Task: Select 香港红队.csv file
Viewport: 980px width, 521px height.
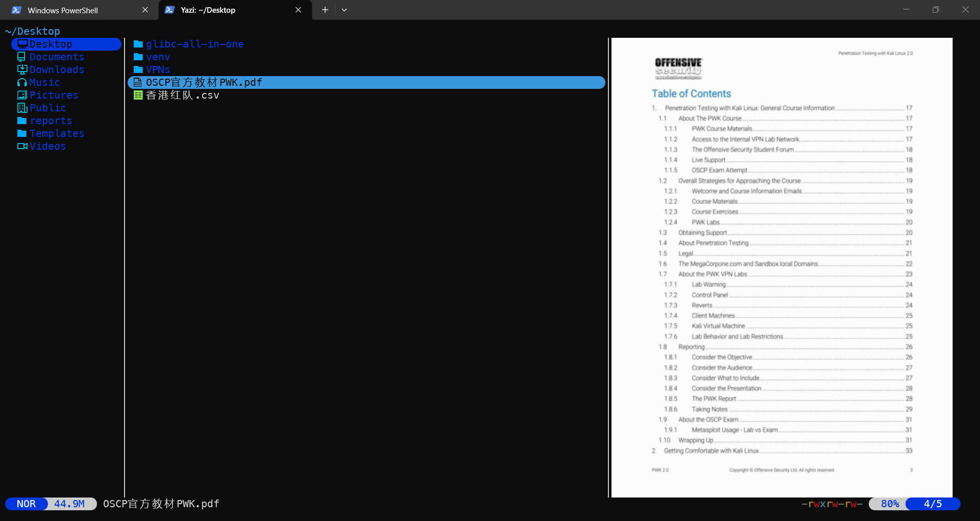Action: click(182, 95)
